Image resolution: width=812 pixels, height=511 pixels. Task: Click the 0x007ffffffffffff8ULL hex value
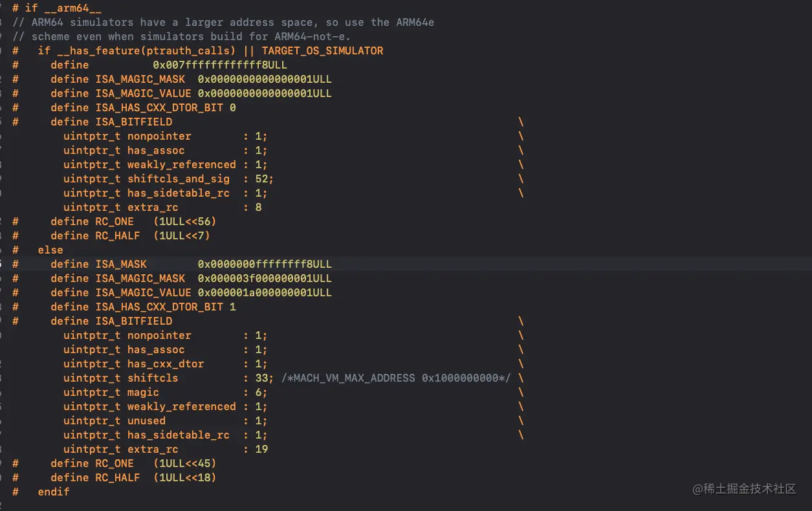click(220, 65)
